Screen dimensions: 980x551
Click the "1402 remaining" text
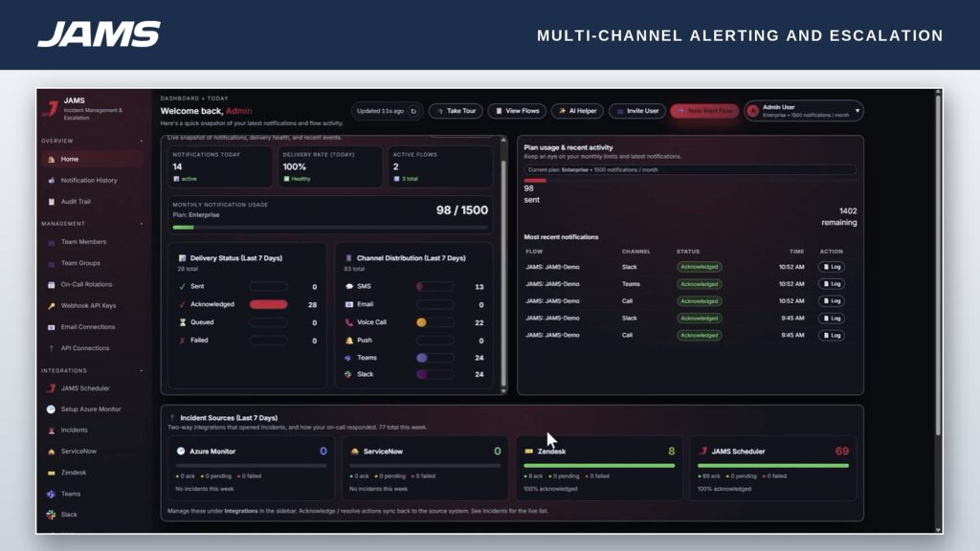(838, 217)
